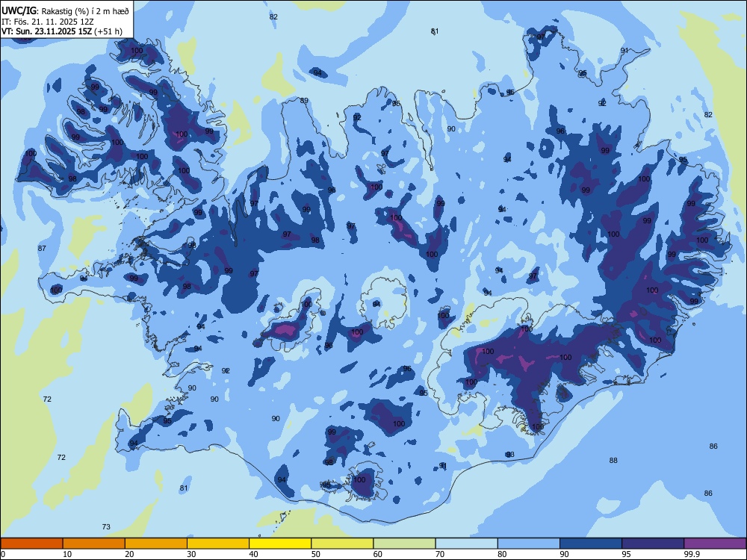Click the 20–30 amber legend swatch

point(156,544)
